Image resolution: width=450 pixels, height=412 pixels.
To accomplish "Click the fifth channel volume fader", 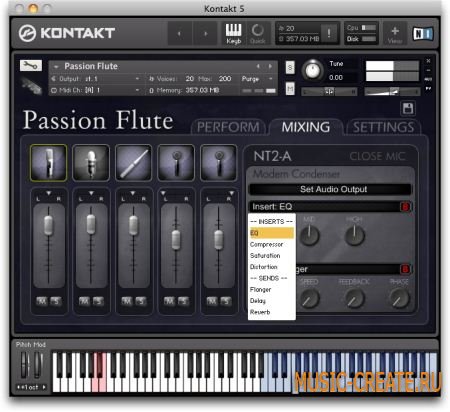I will tap(219, 240).
